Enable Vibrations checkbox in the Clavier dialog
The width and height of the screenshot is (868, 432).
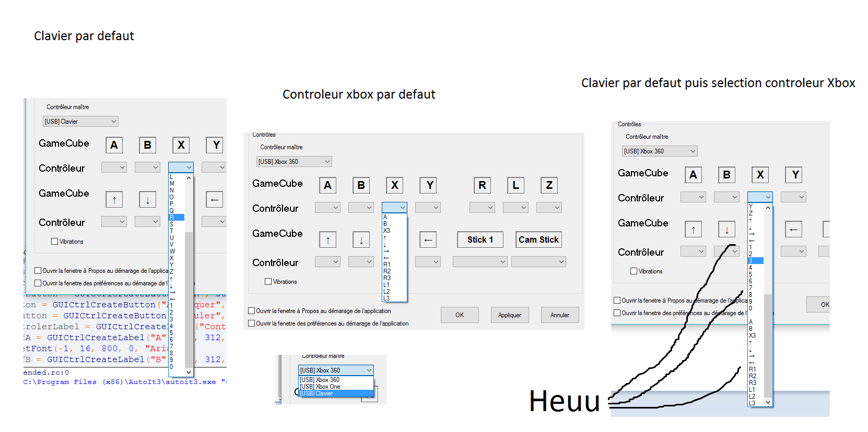[x=55, y=242]
